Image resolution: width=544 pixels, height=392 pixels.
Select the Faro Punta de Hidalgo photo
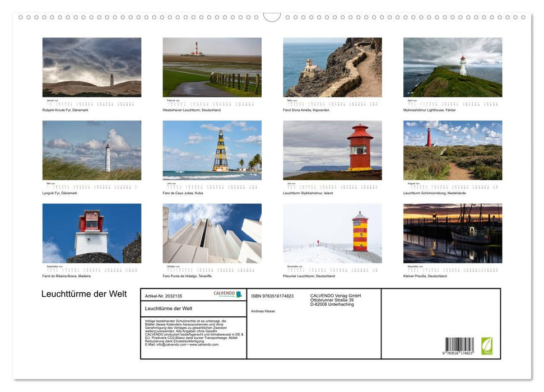pos(212,233)
